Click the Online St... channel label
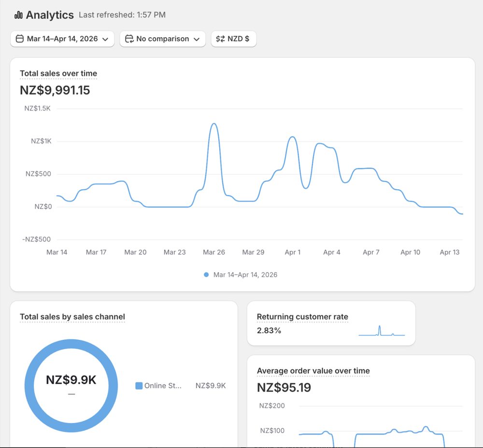This screenshot has width=483, height=448. (163, 386)
